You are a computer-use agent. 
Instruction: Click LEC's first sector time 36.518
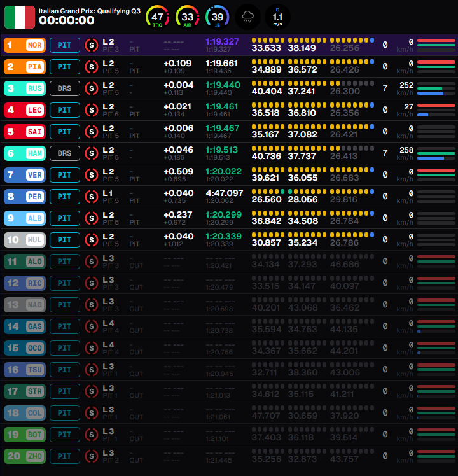[x=265, y=113]
